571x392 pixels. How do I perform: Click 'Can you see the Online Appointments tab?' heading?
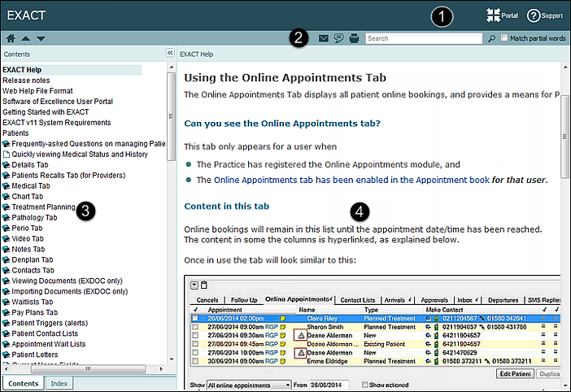282,124
